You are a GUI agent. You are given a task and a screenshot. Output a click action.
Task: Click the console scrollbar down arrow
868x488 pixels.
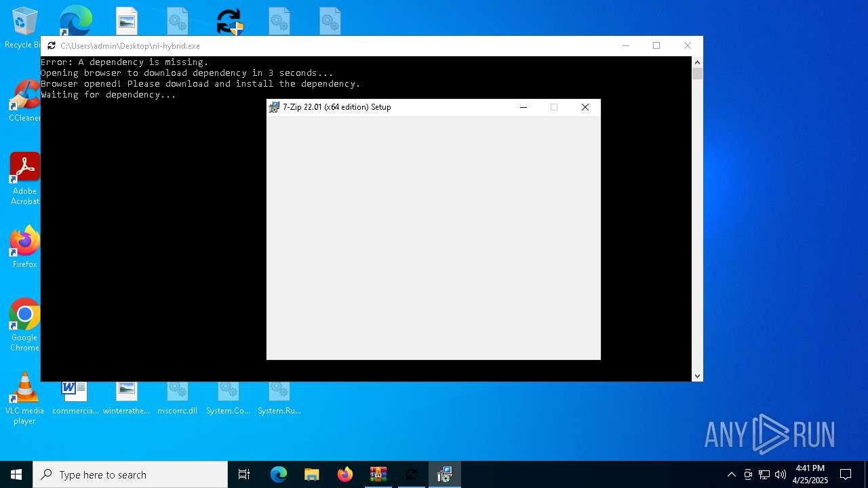pos(697,375)
